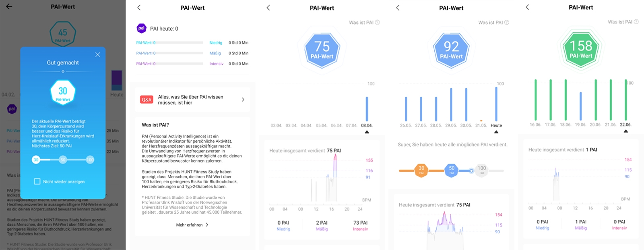
Task: Select the 29.05. bar in the chart
Action: 451,104
